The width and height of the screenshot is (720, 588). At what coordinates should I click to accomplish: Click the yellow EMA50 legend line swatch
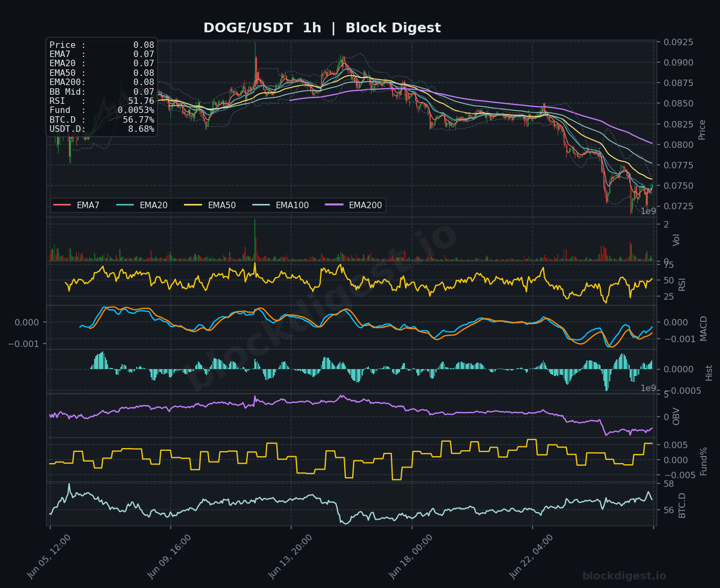coord(193,205)
